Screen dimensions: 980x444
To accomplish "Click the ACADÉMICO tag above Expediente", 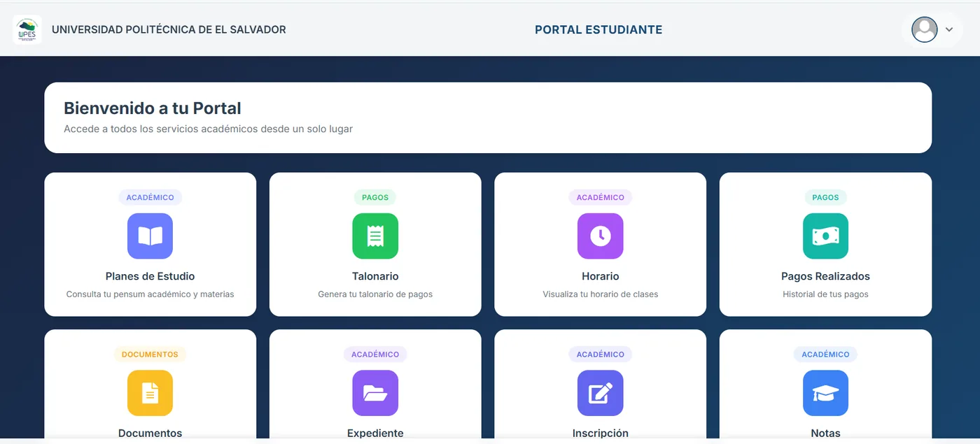I will coord(375,355).
